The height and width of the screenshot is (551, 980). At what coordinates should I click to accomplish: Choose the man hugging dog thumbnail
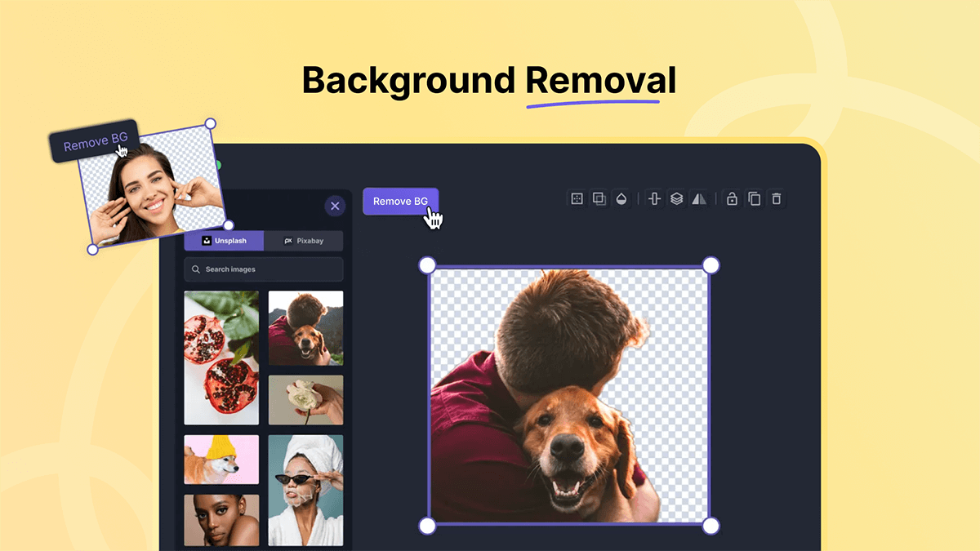(x=305, y=327)
